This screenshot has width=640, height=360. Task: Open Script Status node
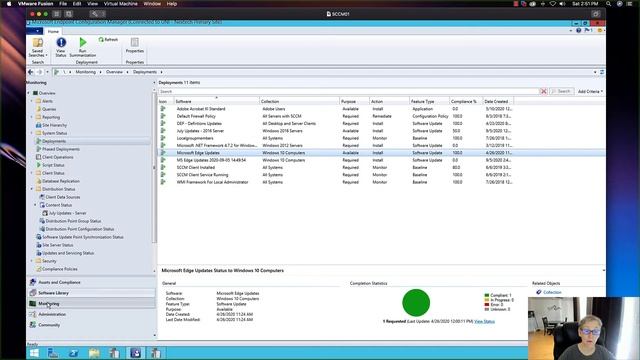(53, 165)
